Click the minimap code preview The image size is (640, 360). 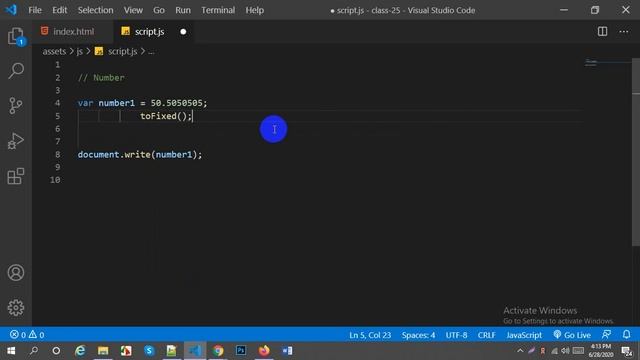click(x=591, y=62)
